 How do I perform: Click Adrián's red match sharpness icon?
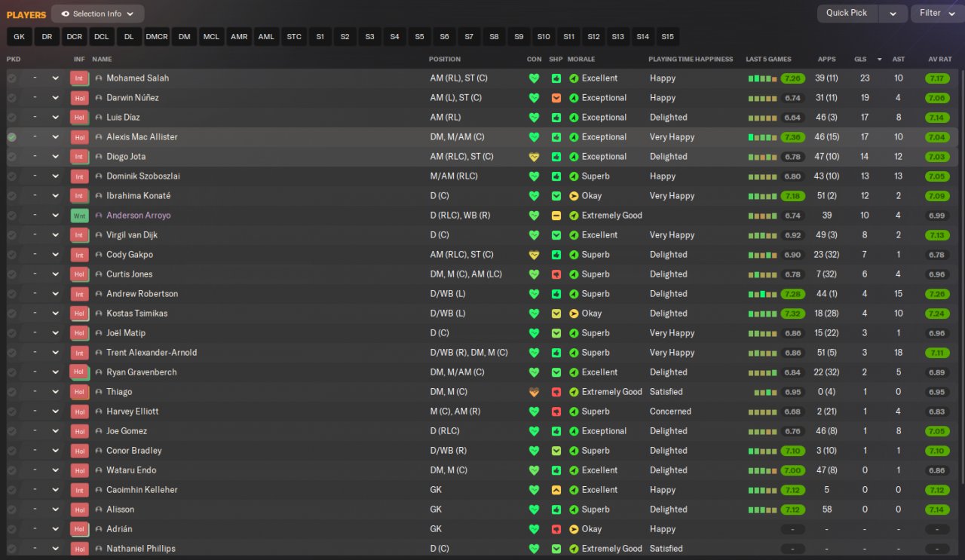tap(556, 529)
